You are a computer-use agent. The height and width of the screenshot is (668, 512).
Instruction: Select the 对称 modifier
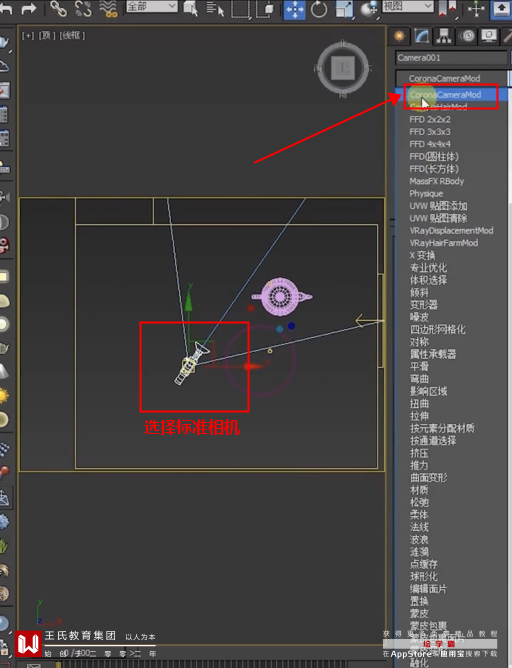coord(419,342)
